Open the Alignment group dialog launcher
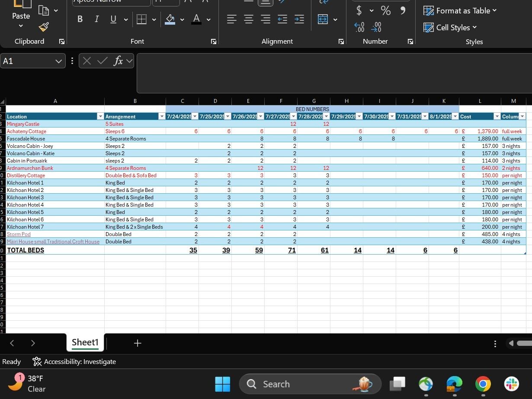The image size is (532, 399). point(341,41)
